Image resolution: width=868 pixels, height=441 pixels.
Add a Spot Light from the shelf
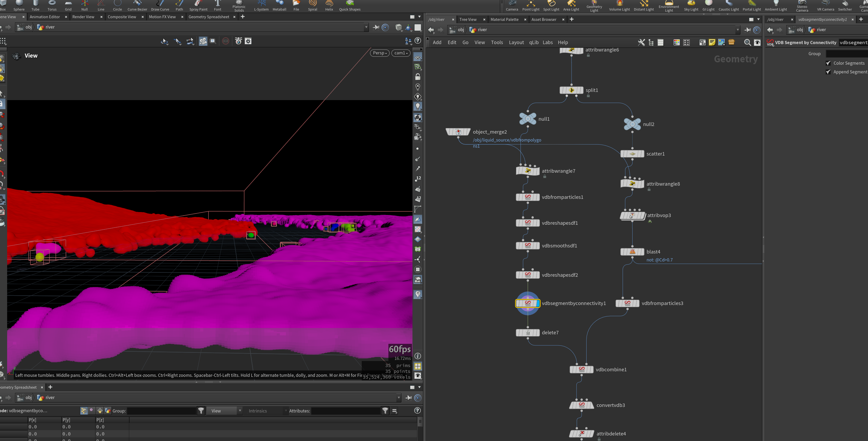click(x=551, y=6)
